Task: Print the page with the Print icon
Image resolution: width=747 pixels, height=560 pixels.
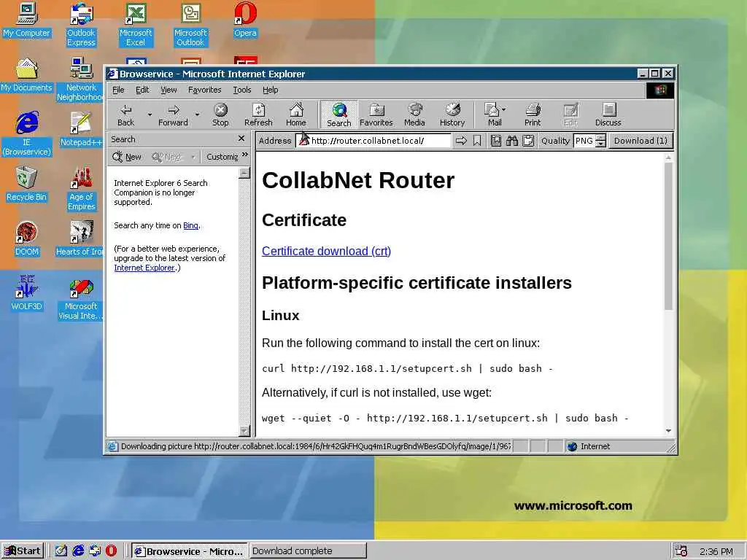Action: [533, 115]
